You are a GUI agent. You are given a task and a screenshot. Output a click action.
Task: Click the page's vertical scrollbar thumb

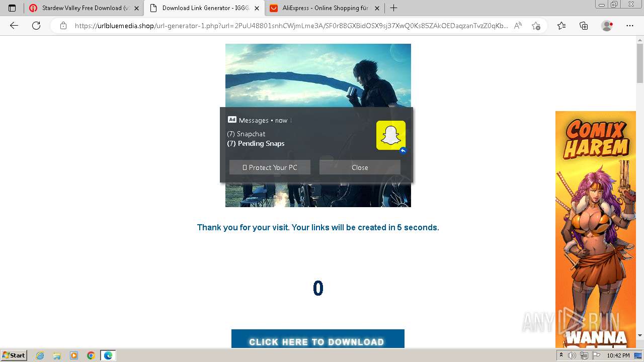point(640,63)
